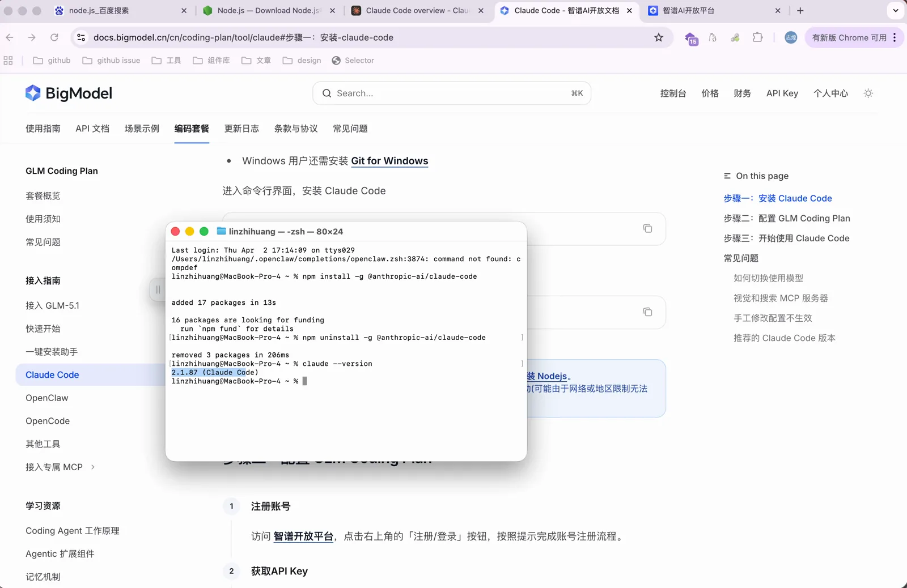Viewport: 907px width, 588px height.
Task: Open 其他工具 in sidebar
Action: click(43, 444)
